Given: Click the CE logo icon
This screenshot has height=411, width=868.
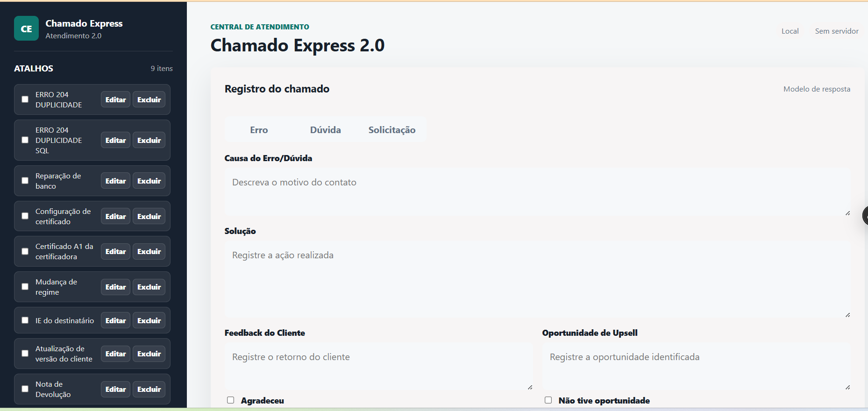Looking at the screenshot, I should point(26,28).
